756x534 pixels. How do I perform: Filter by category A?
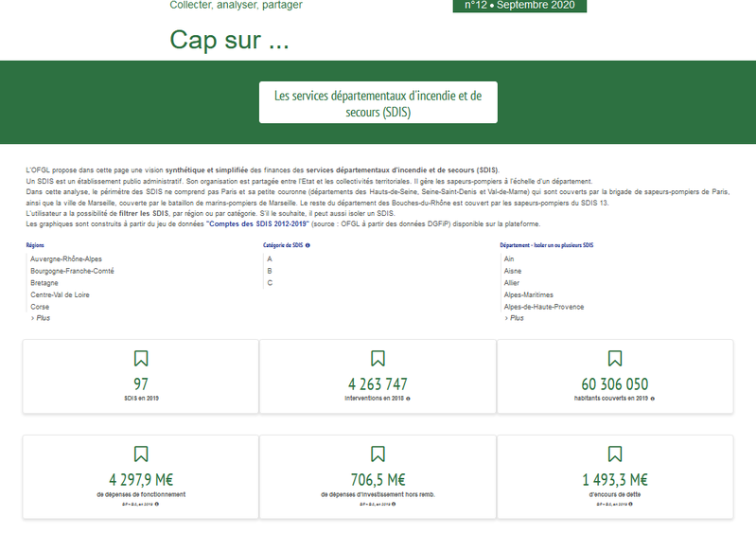(x=270, y=258)
